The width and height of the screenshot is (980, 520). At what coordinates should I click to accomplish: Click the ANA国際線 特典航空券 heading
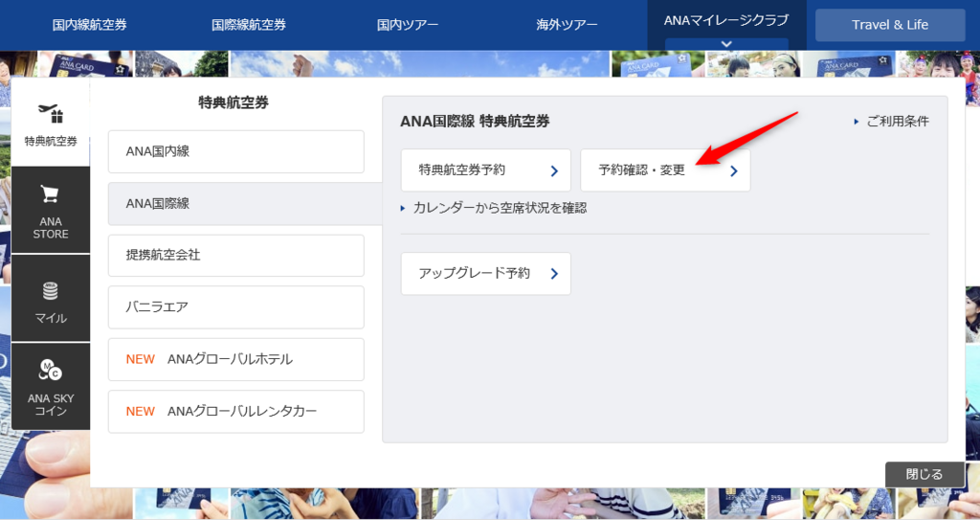point(475,122)
